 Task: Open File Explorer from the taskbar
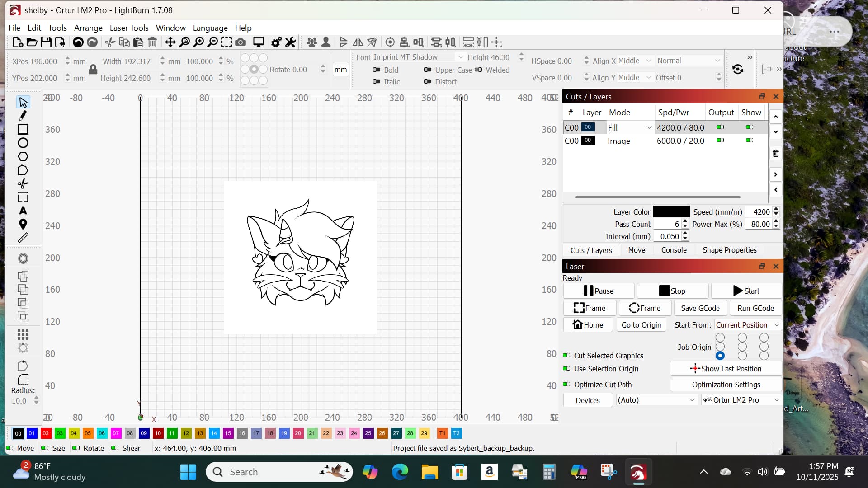coord(429,472)
